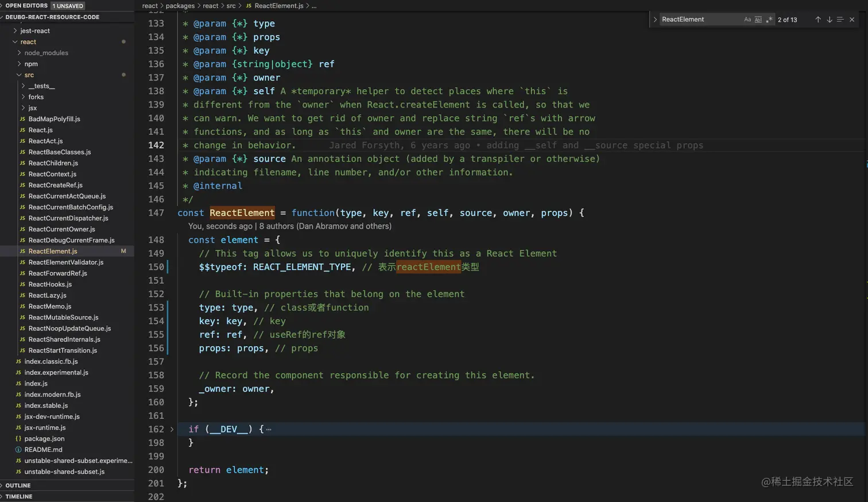Go to previous match in find widget
Screen dimensions: 868x502
coord(817,20)
